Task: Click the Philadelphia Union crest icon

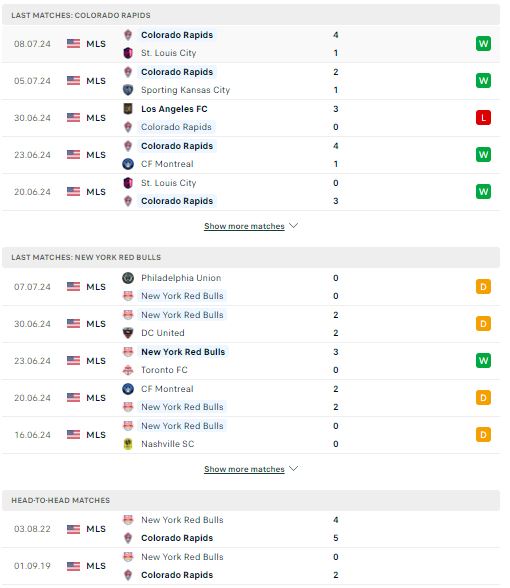Action: pos(128,278)
